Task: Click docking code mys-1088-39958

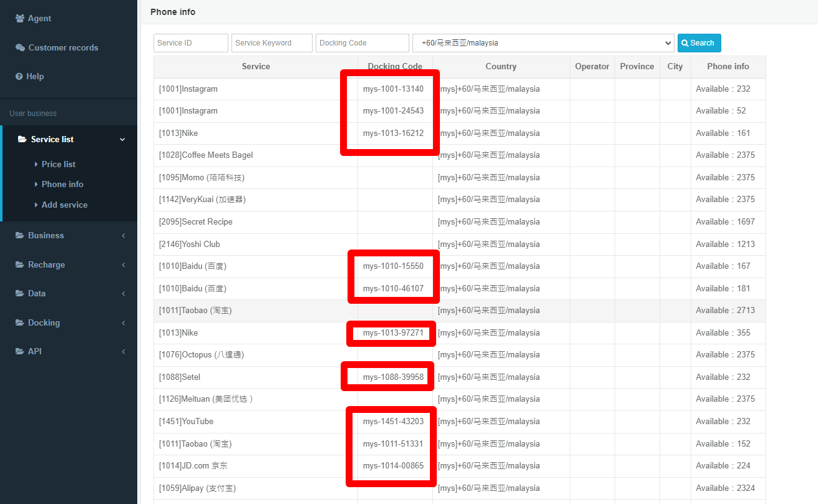Action: pos(393,377)
